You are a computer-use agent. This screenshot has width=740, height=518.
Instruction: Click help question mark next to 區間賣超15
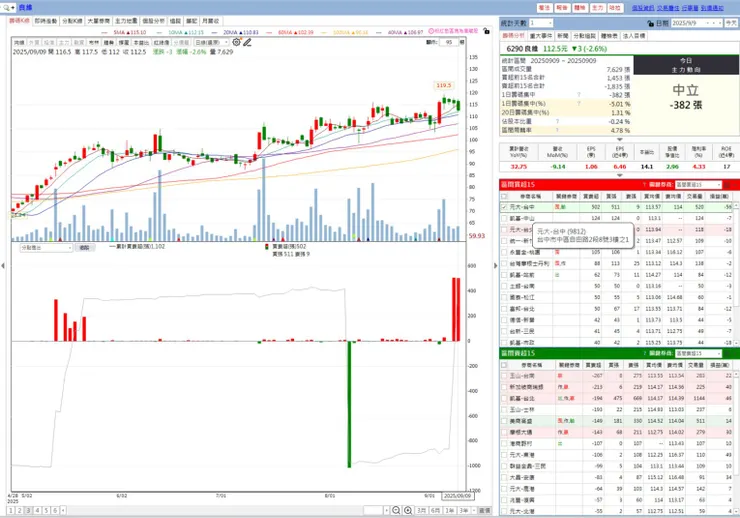point(644,353)
